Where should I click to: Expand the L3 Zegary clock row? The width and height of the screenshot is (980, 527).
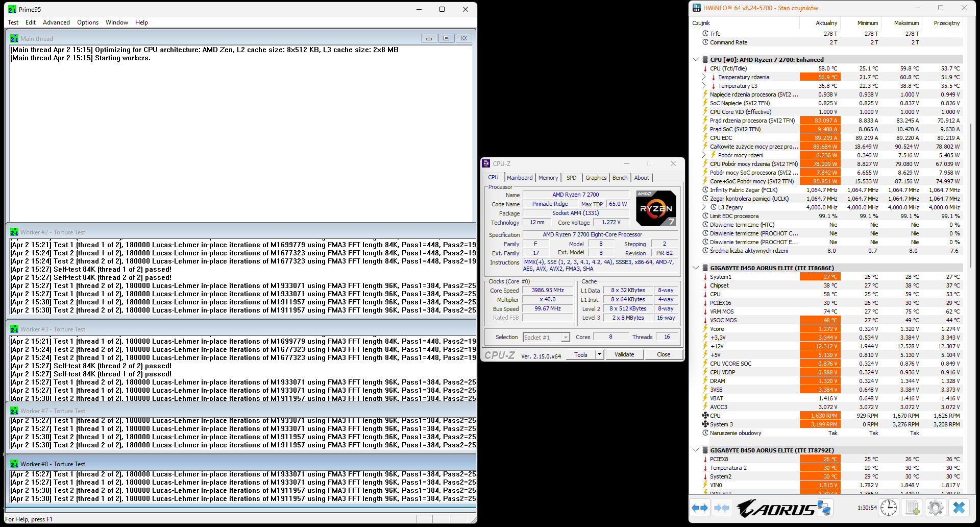coord(704,207)
